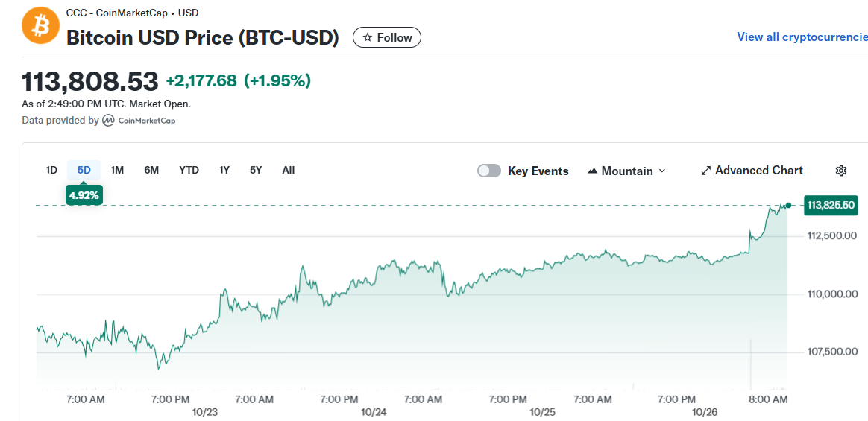868x421 pixels.
Task: Click the 113,825.50 current price label
Action: click(830, 205)
